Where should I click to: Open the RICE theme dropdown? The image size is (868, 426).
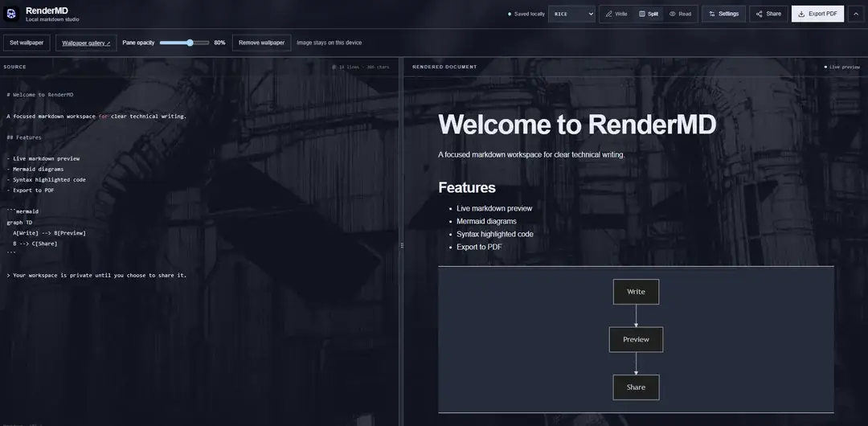pos(572,14)
